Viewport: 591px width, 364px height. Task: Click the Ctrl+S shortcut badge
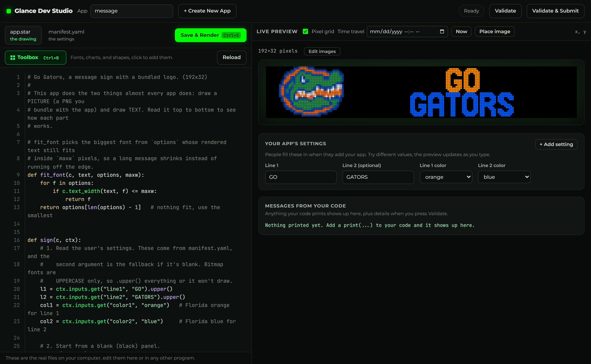tap(231, 35)
